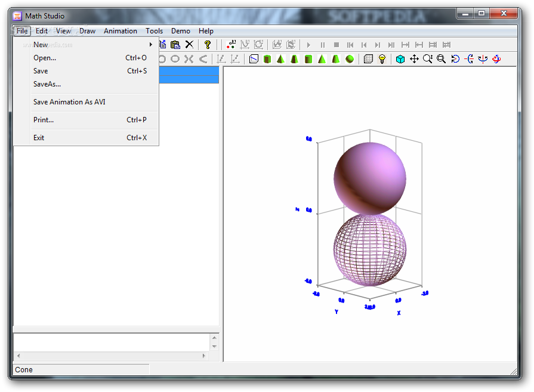Image resolution: width=534 pixels, height=392 pixels.
Task: Select the magnifier zoom with arrows tool
Action: [428, 59]
